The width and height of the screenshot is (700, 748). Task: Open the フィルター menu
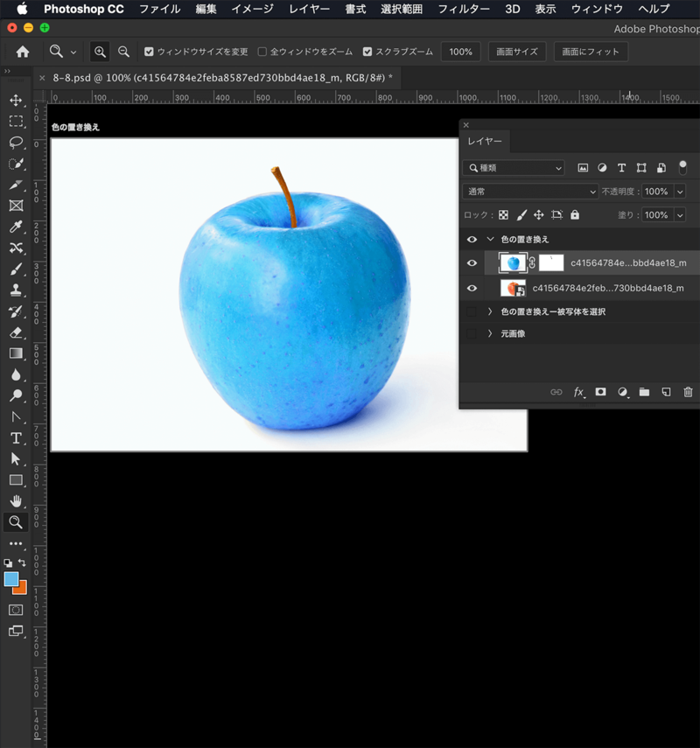[x=463, y=9]
